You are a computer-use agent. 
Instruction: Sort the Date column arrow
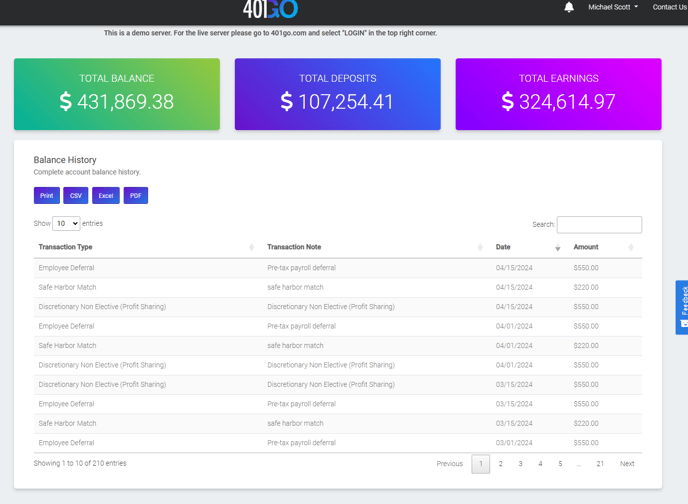tap(558, 247)
